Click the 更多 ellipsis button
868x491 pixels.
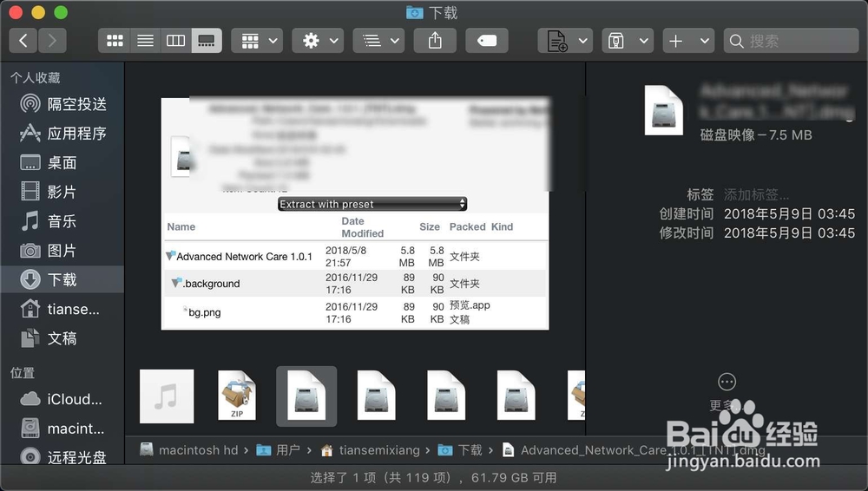727,382
